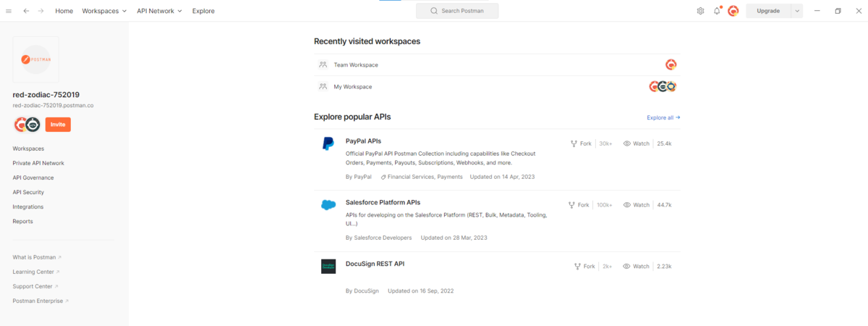Open the Explore tab
Viewport: 868px width, 326px height.
[203, 11]
